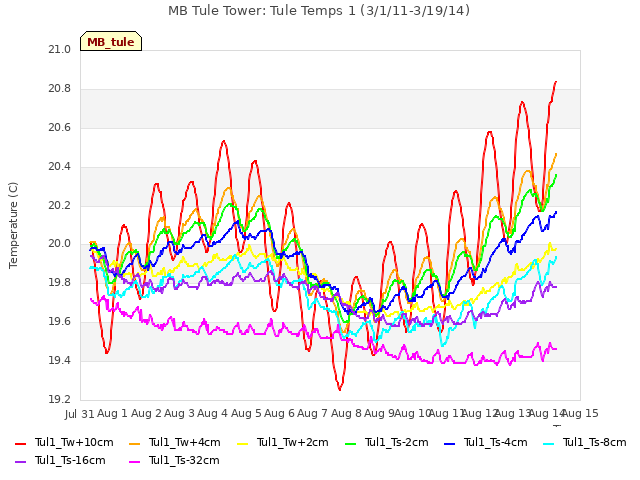Click y-axis tick 19.8
Image resolution: width=640 pixels, height=480 pixels.
[x=60, y=282]
